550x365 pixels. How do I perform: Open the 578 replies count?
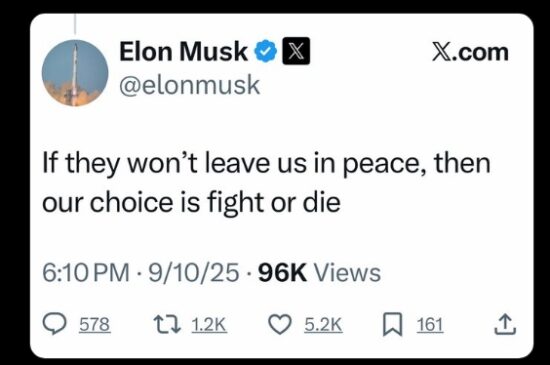95,325
